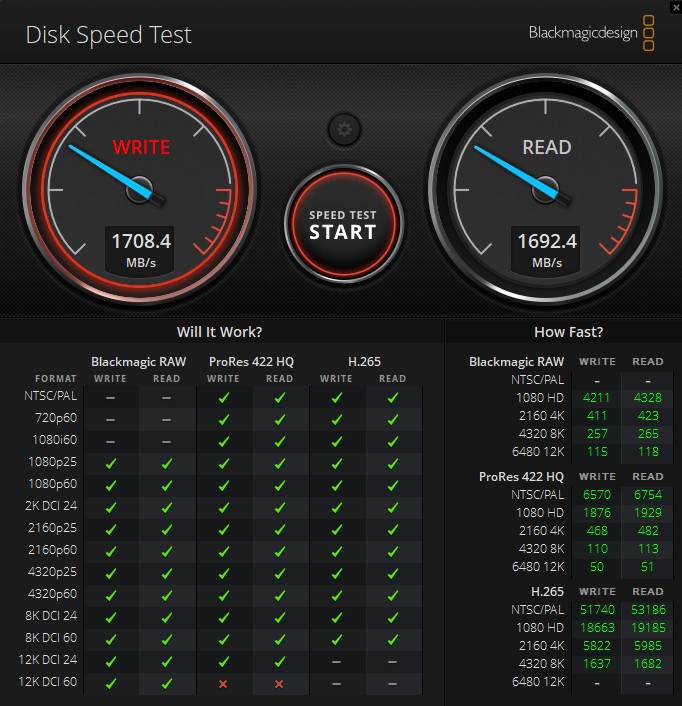Click the Blackmagic RAW column header in Will It Work

pyautogui.click(x=138, y=362)
